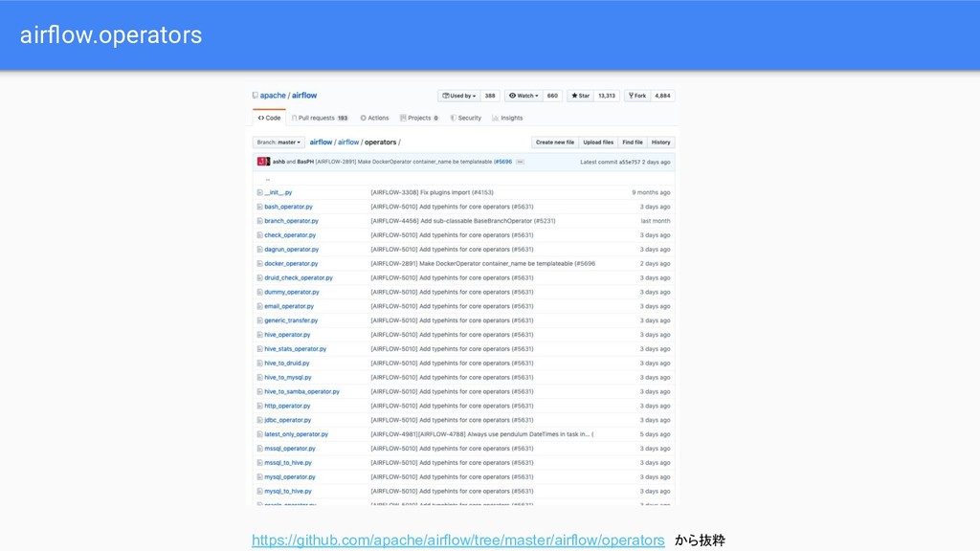980x551 pixels.
Task: Switch to the Security tab
Action: [466, 118]
